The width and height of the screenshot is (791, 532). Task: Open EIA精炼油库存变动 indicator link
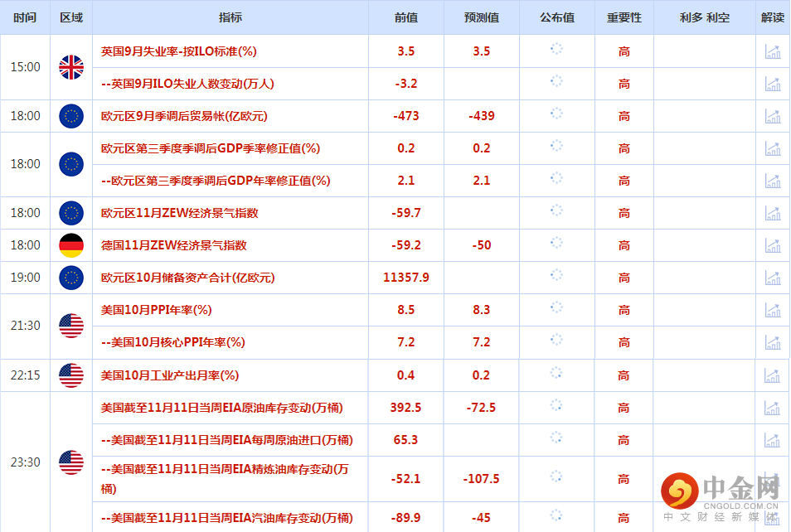click(x=225, y=478)
